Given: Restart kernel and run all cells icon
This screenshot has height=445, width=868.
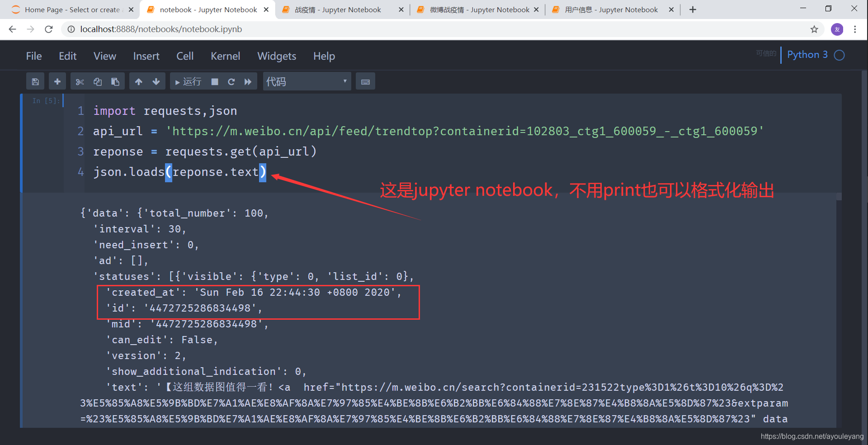Looking at the screenshot, I should (x=248, y=82).
